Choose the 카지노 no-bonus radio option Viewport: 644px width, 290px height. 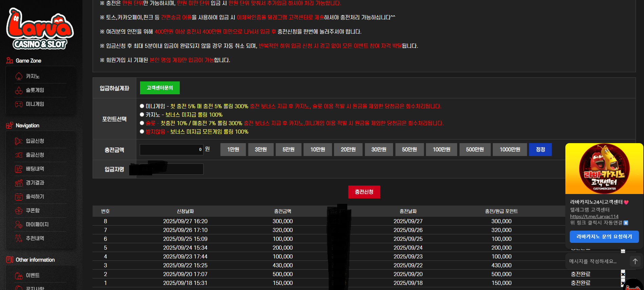142,115
